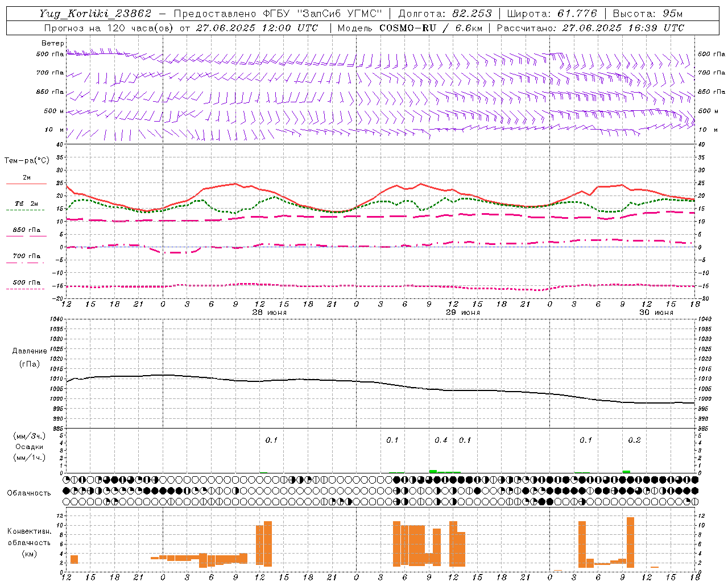The height and width of the screenshot is (582, 728).
Task: Click the 0.4 precipitation value
Action: pos(441,440)
